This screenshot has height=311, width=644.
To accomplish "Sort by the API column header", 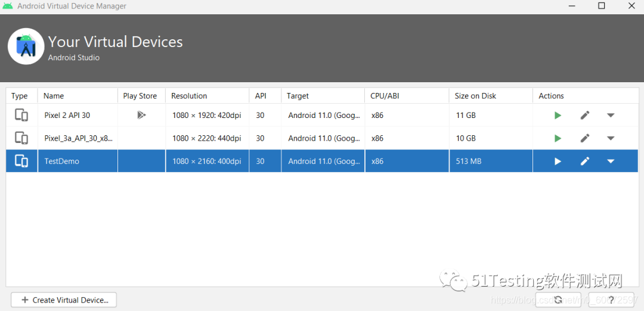I will (265, 96).
